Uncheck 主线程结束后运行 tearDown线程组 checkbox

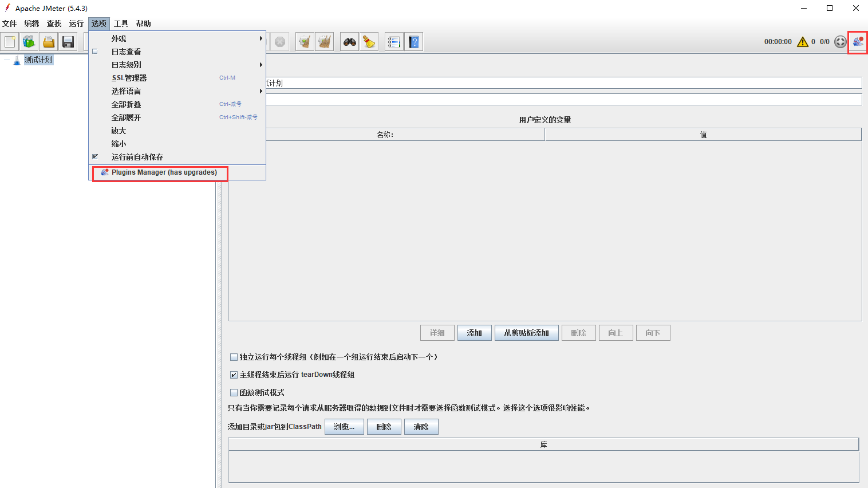234,375
